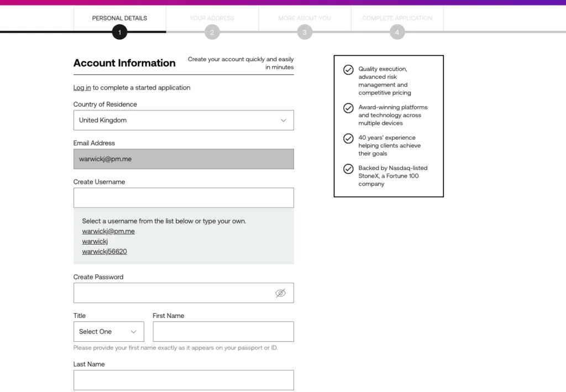
Task: Choose suggested username warwickj56620
Action: point(104,252)
